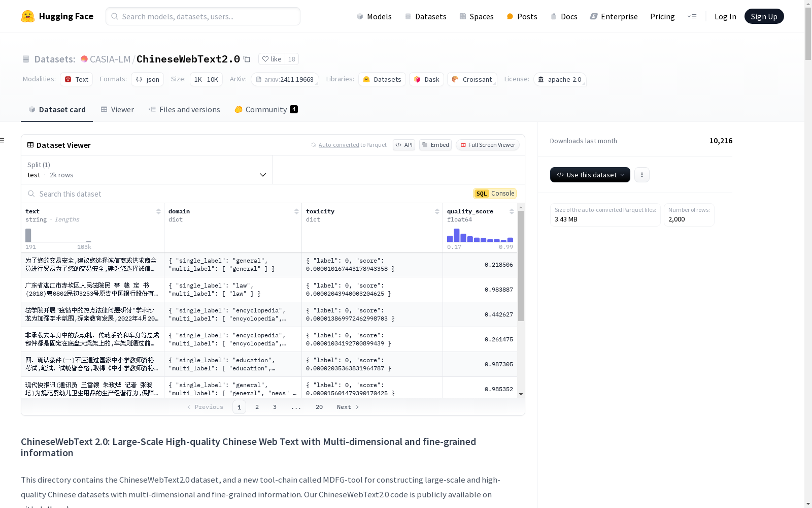This screenshot has width=812, height=508.
Task: Click the like count 18
Action: coord(292,59)
